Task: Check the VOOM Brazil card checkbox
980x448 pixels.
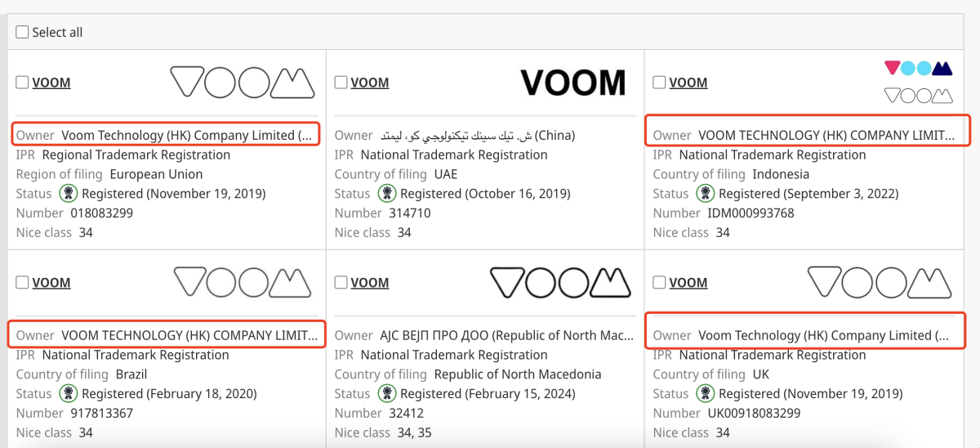Action: [22, 283]
